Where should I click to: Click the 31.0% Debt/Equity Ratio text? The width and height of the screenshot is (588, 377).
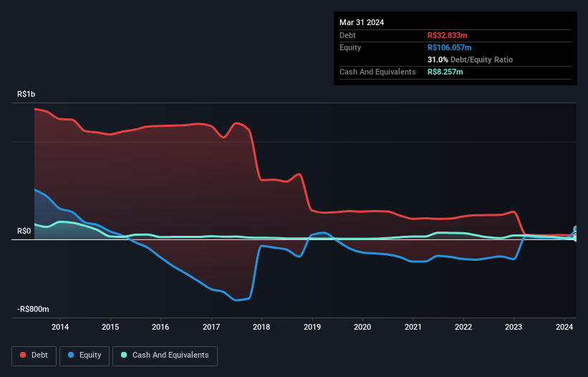[471, 59]
